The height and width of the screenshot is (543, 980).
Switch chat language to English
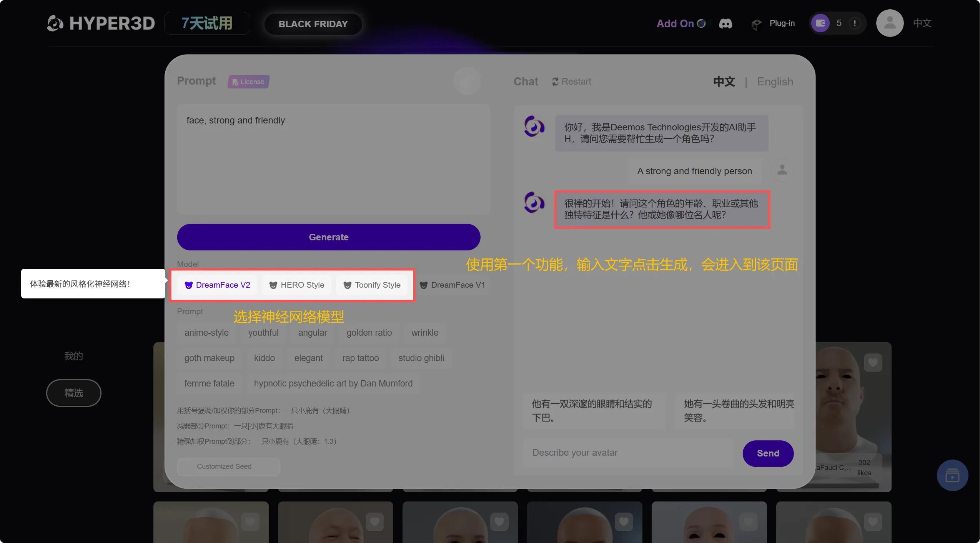coord(775,82)
